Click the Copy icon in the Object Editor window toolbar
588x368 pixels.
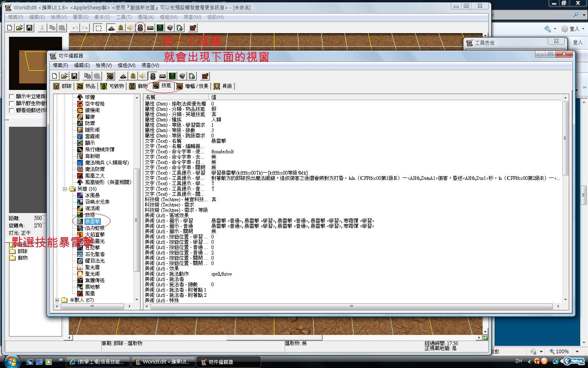[87, 76]
